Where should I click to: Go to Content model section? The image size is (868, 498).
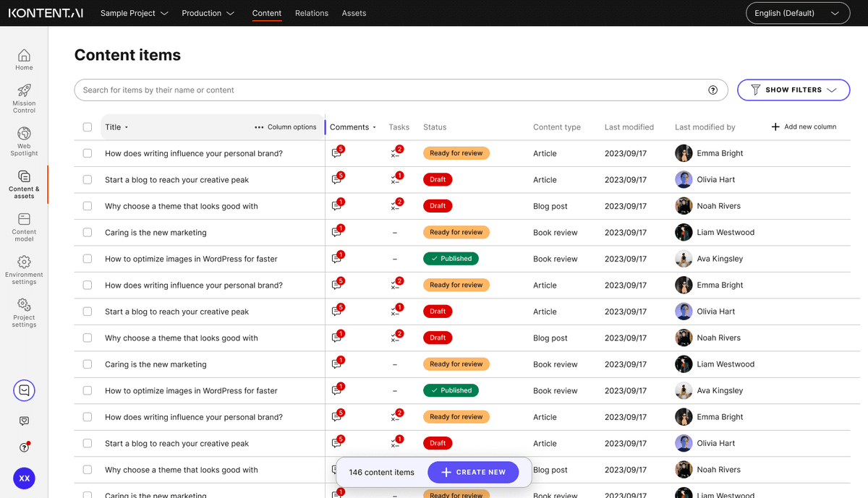pos(24,226)
